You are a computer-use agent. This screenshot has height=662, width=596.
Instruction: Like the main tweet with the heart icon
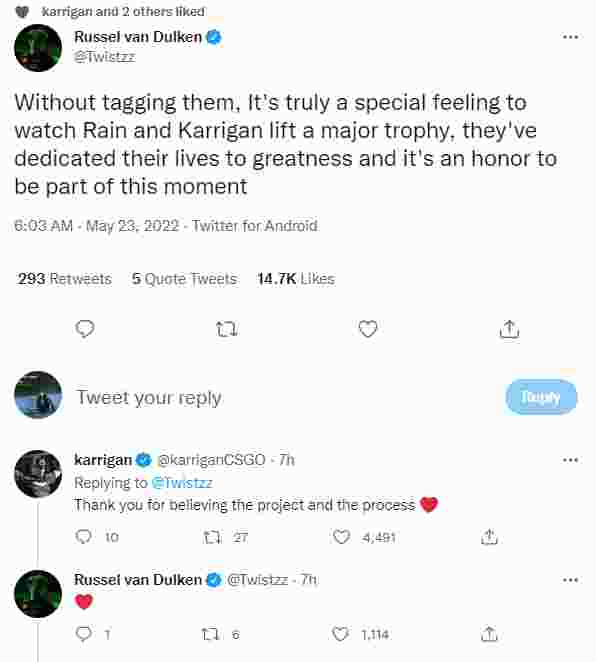point(368,329)
